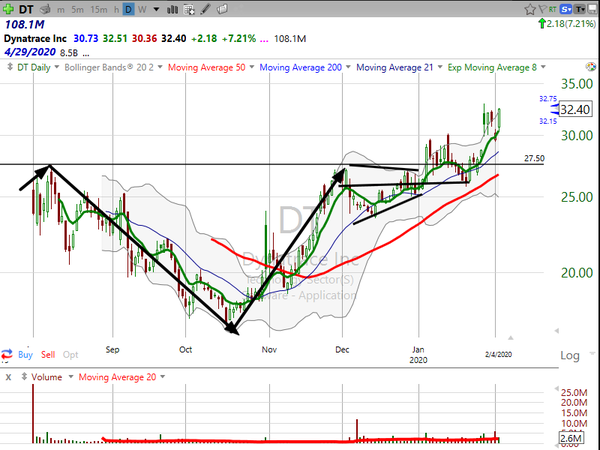Click the red Sell link
The height and width of the screenshot is (450, 600).
click(x=48, y=355)
